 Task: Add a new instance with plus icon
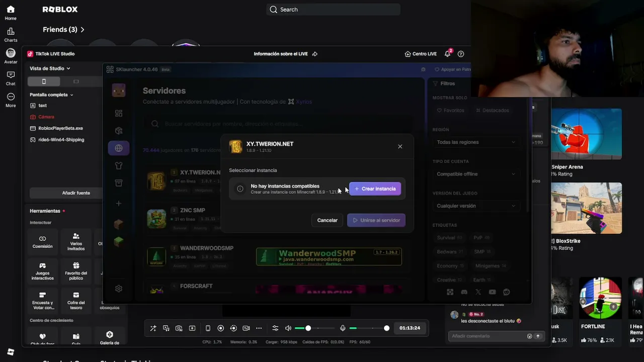pos(119,204)
